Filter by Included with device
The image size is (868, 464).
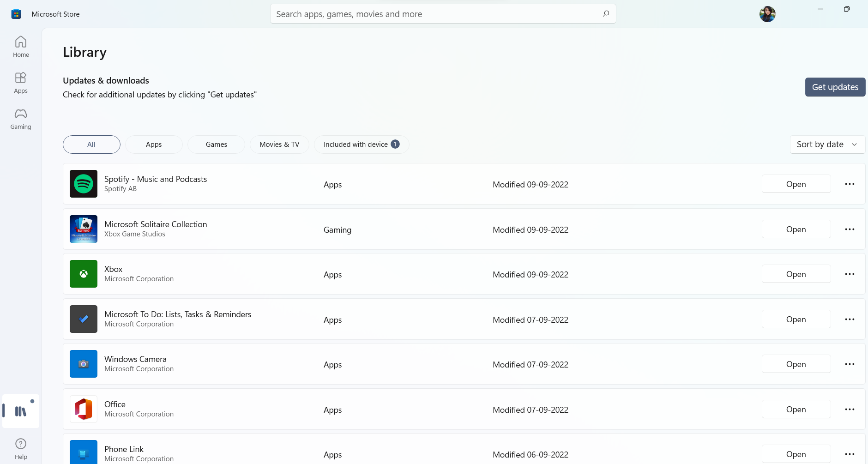coord(361,145)
